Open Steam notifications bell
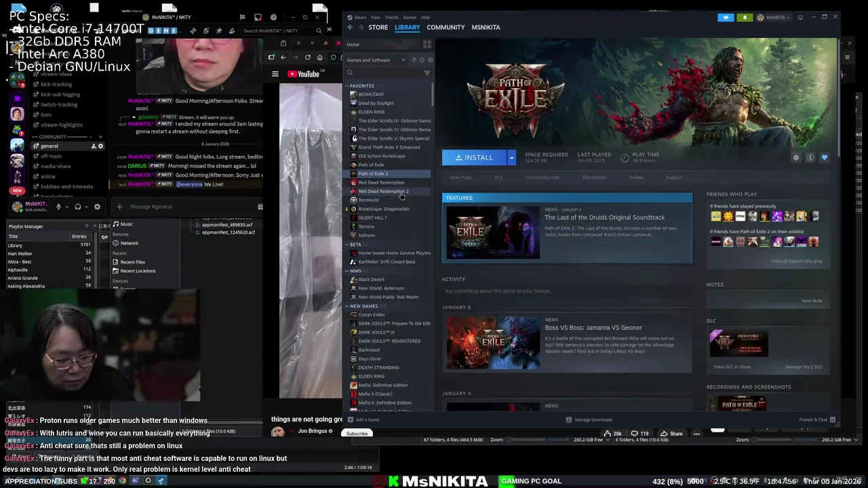Screen dimensions: 868x488 coord(745,17)
